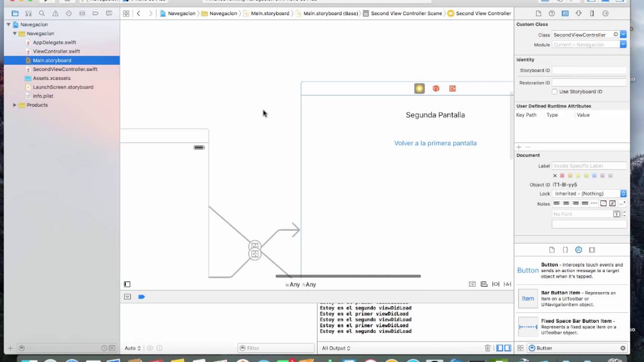Open the related items grid menu
The image size is (644, 362).
click(126, 14)
